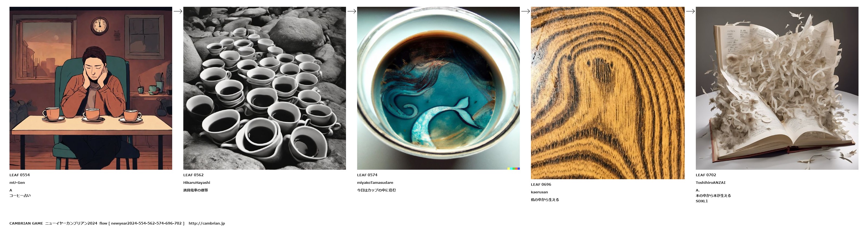Select author name HikaruHayashi
Viewport: 868px width, 230px height.
(x=197, y=183)
